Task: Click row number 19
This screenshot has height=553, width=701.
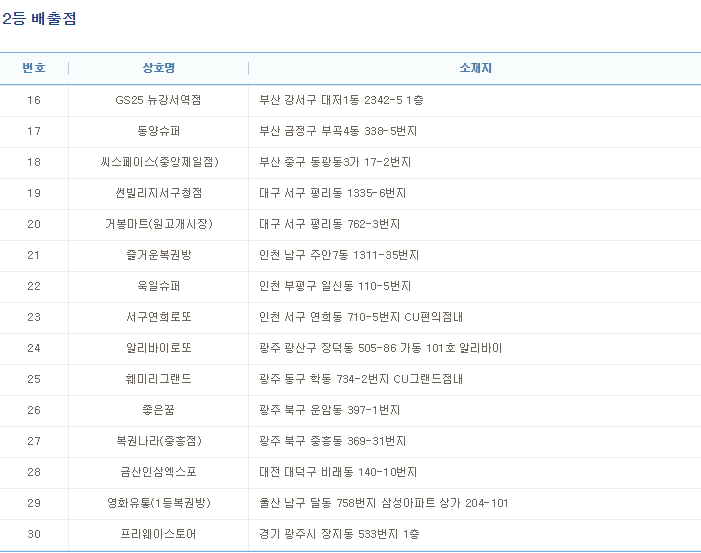Action: point(34,193)
